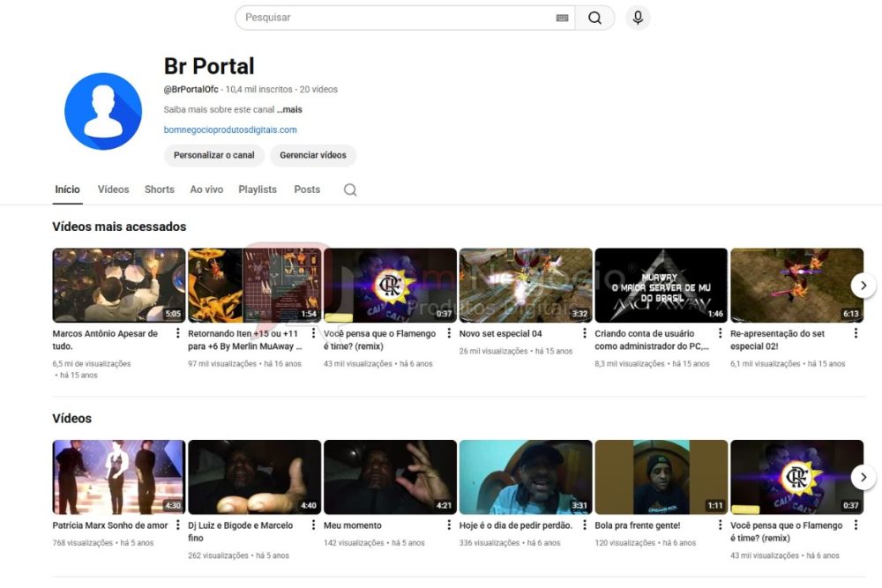Open options menu for 'Bola pra frente gente!' video
This screenshot has width=882, height=588.
tap(720, 525)
